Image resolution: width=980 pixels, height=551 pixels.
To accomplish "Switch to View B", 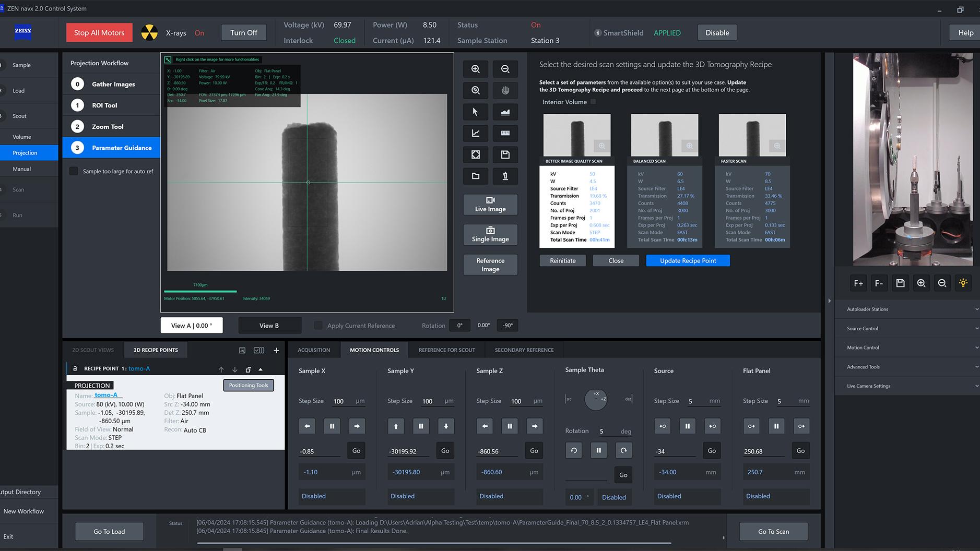I will pos(269,325).
